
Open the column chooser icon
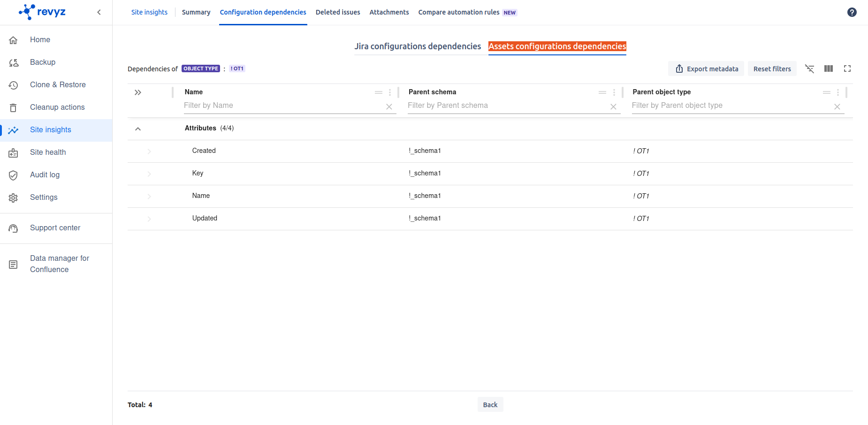pyautogui.click(x=828, y=69)
